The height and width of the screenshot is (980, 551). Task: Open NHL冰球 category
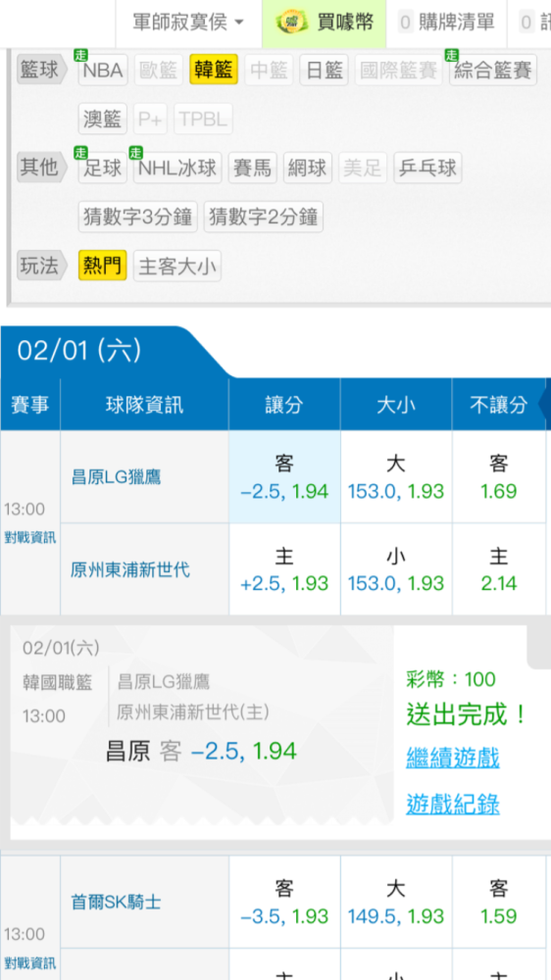point(177,168)
